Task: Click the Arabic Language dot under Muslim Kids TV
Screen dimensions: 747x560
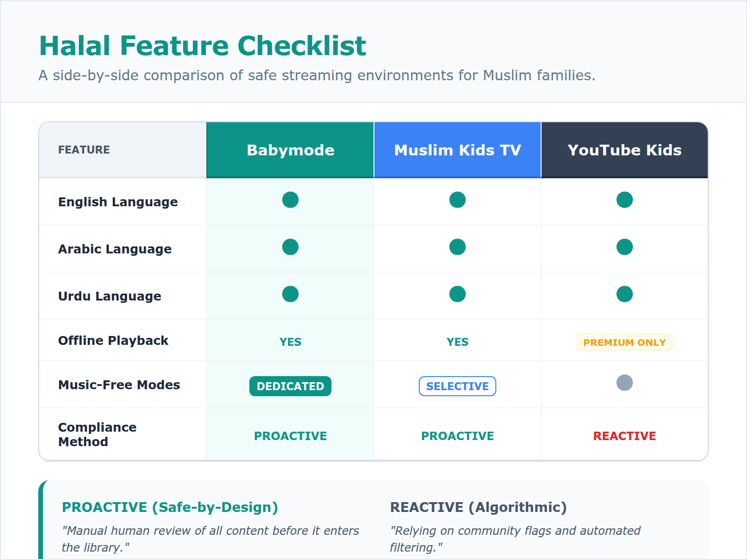Action: click(458, 246)
